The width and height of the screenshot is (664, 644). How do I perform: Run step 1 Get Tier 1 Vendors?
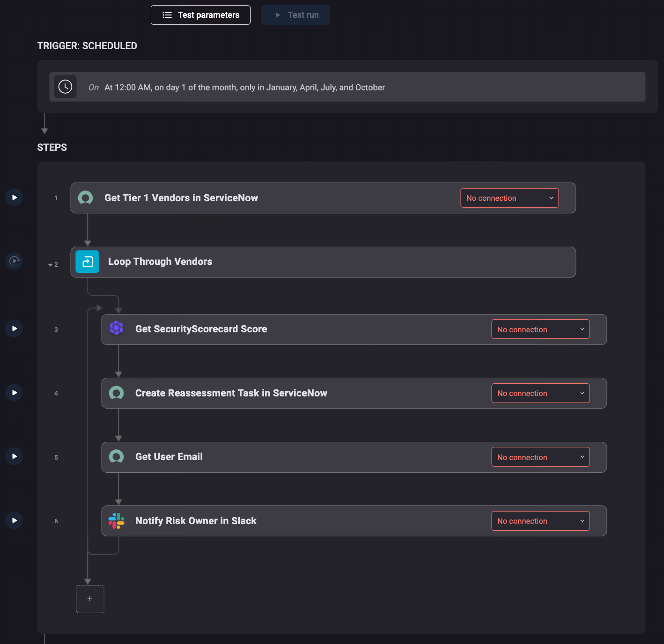click(x=15, y=198)
